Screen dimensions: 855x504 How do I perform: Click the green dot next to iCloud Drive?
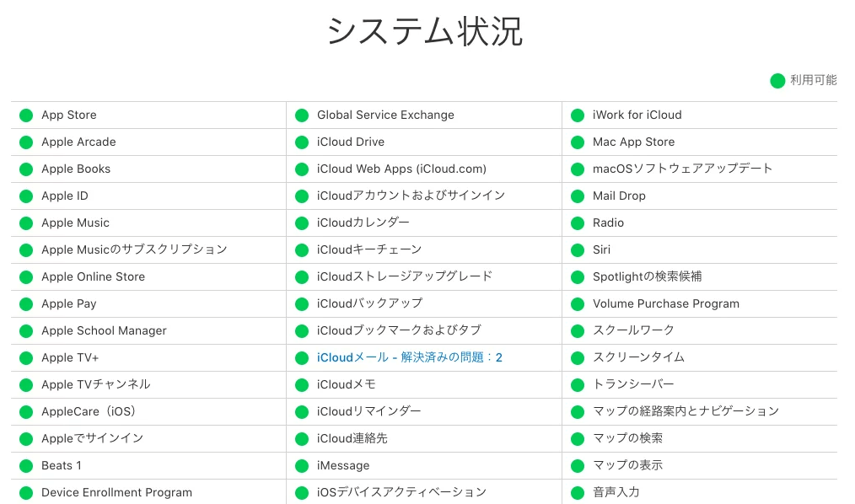click(x=302, y=142)
